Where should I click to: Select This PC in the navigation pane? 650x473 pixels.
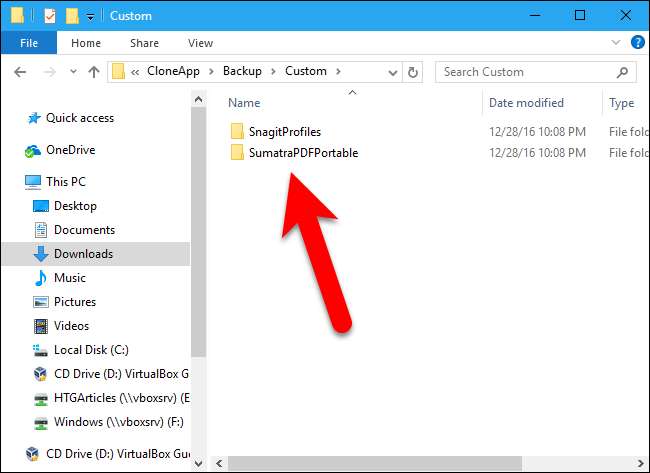coord(65,182)
